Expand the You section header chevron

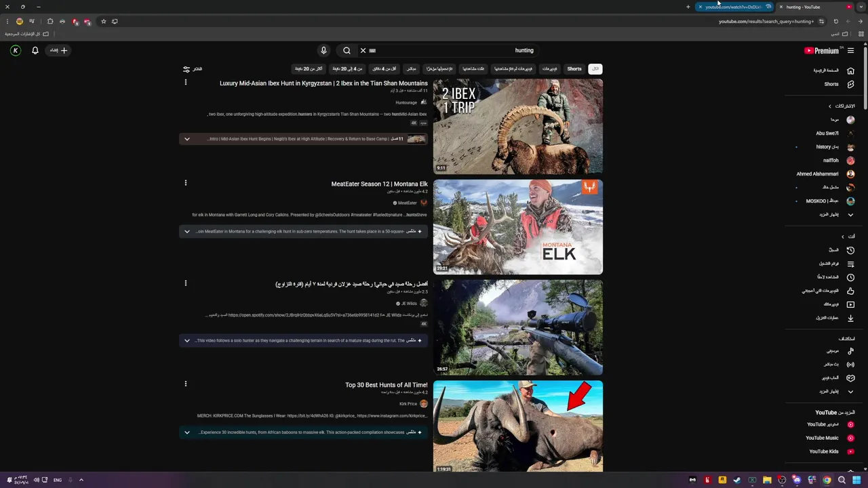pyautogui.click(x=843, y=237)
